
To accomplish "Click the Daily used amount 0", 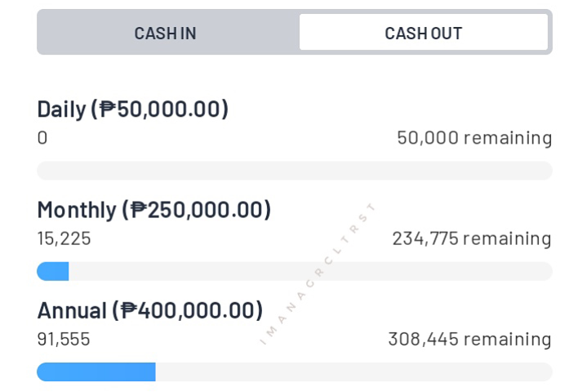I will pyautogui.click(x=42, y=138).
